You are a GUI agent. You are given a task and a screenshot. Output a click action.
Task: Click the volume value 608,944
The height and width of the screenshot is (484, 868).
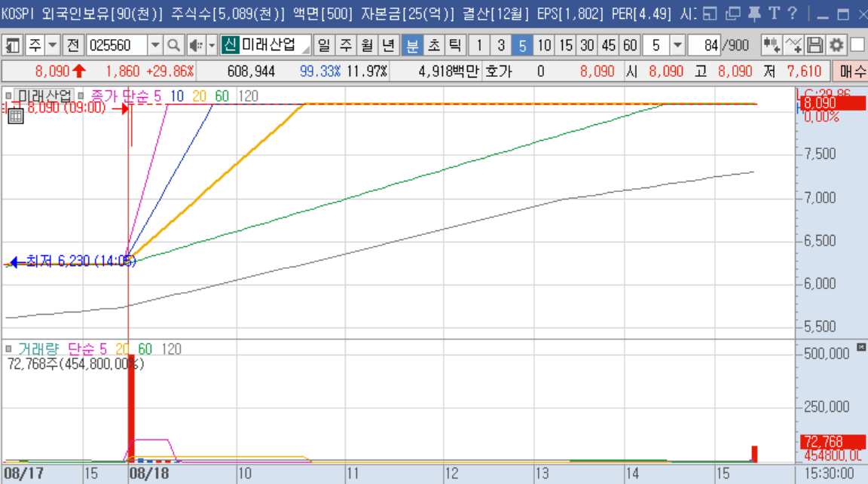coord(252,72)
